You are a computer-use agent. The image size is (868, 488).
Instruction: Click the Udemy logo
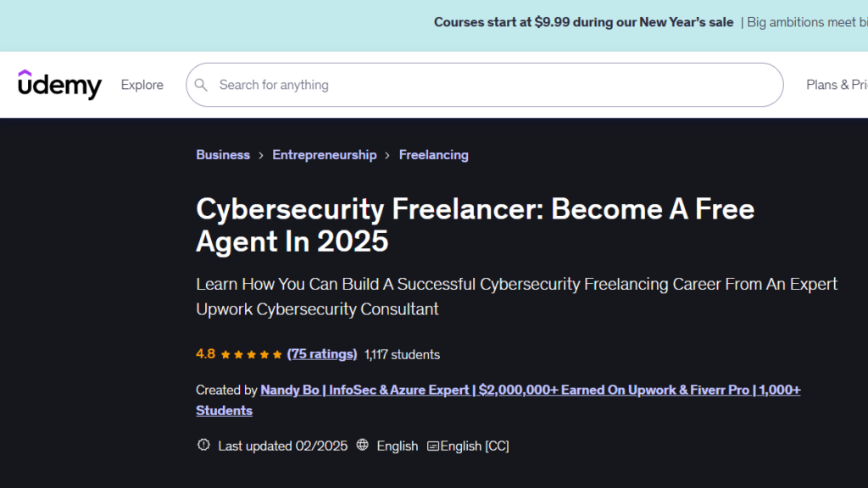tap(59, 85)
